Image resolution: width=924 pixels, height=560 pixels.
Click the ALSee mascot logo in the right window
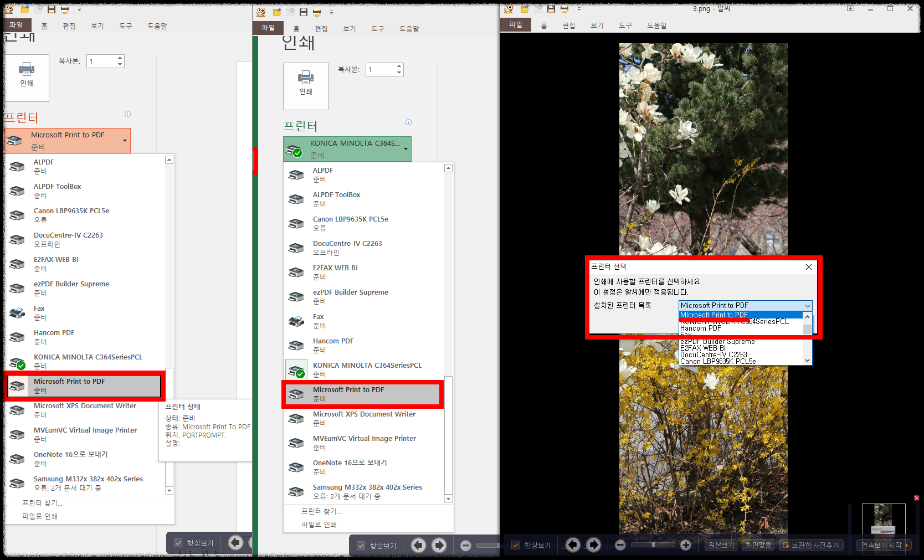pos(509,9)
